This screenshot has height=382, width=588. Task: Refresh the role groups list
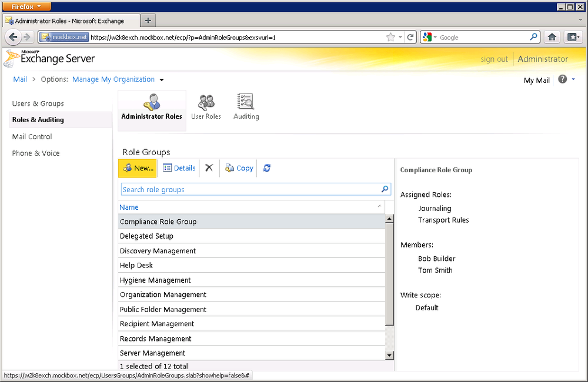[x=266, y=168]
